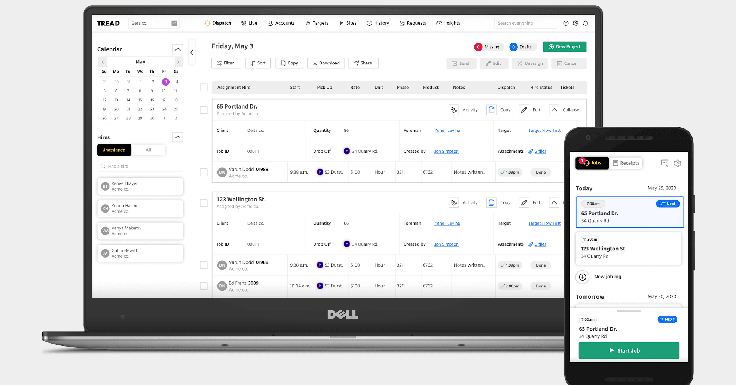
Task: Select the highlighted purple date in the calendar
Action: (x=165, y=82)
